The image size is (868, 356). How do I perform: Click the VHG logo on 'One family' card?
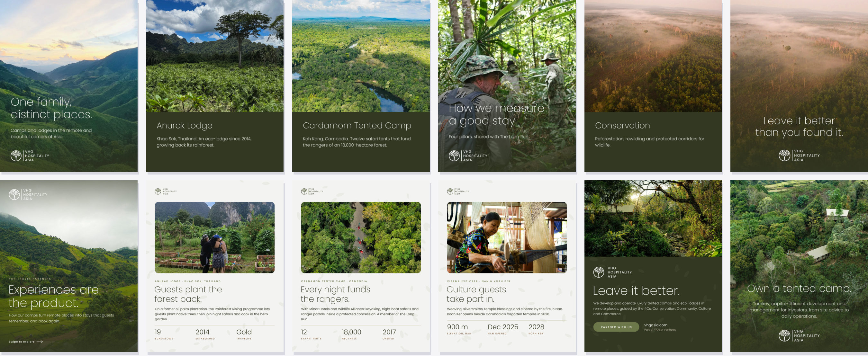click(30, 156)
